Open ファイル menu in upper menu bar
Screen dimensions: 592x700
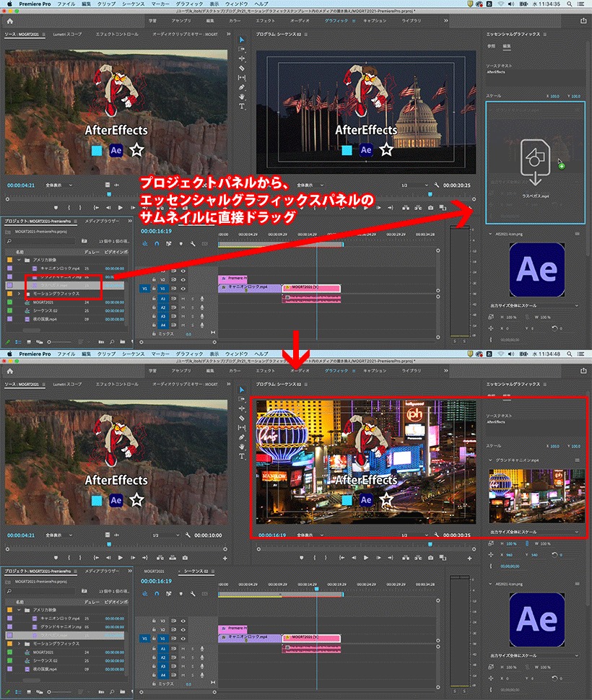tap(66, 4)
